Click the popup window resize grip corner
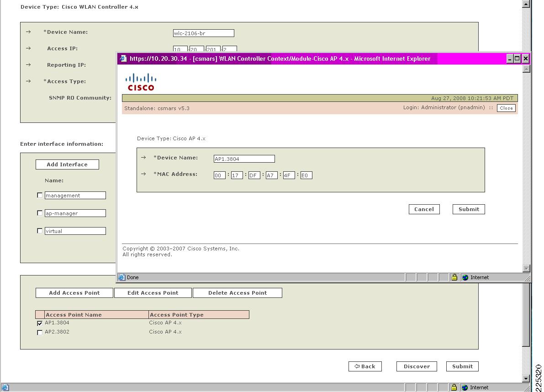The width and height of the screenshot is (544, 392). pyautogui.click(x=527, y=278)
